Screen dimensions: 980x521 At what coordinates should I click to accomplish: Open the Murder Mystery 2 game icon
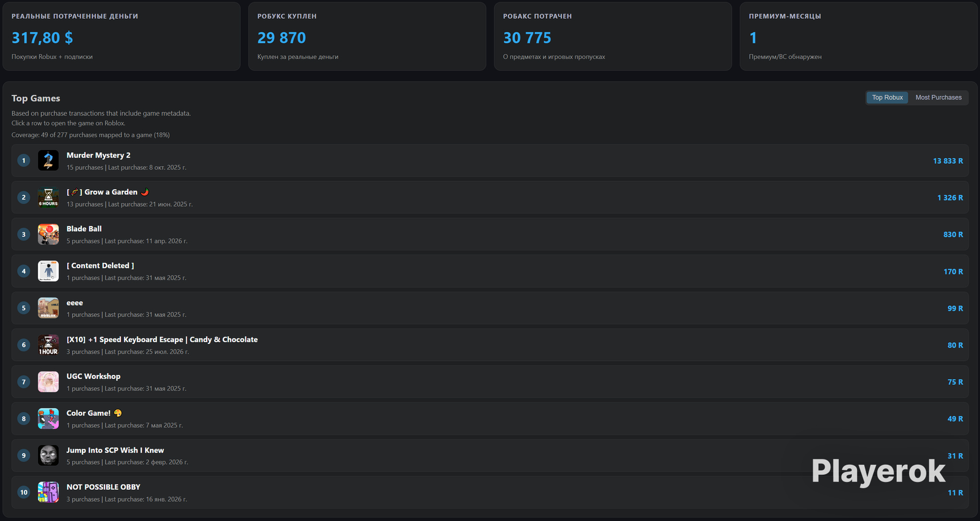[48, 160]
